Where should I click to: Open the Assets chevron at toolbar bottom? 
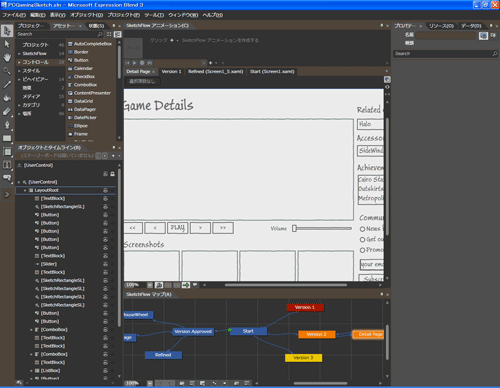coord(7,194)
